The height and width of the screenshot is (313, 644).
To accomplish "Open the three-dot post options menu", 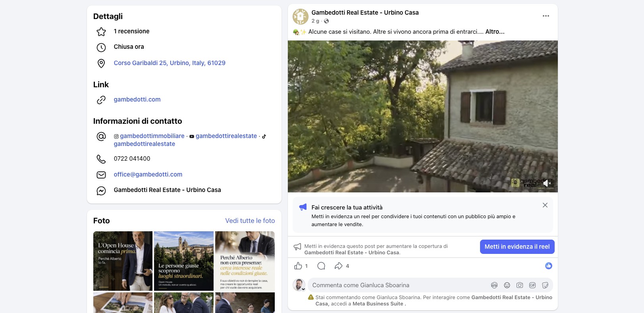I will pos(546,16).
